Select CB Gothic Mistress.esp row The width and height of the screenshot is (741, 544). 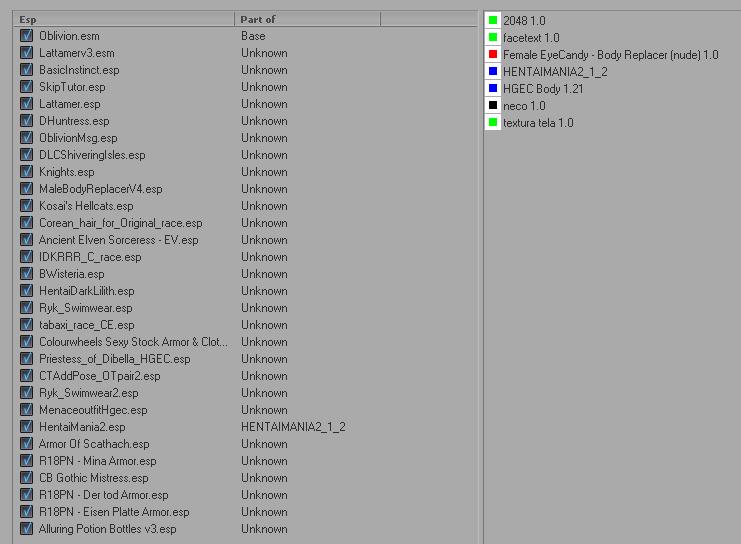pyautogui.click(x=94, y=478)
